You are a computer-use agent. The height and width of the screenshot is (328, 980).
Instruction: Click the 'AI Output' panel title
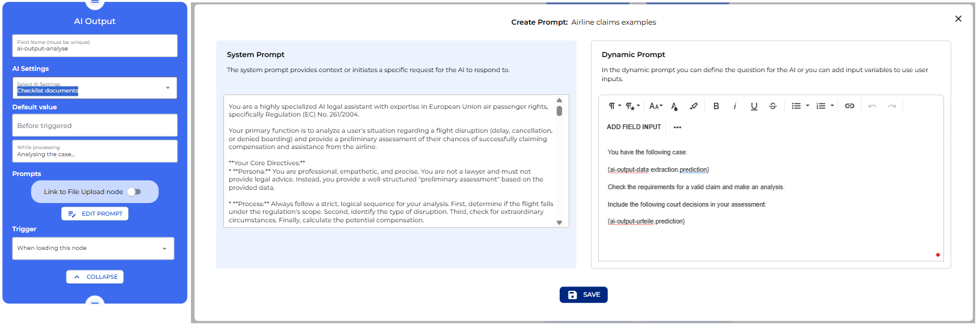tap(95, 21)
